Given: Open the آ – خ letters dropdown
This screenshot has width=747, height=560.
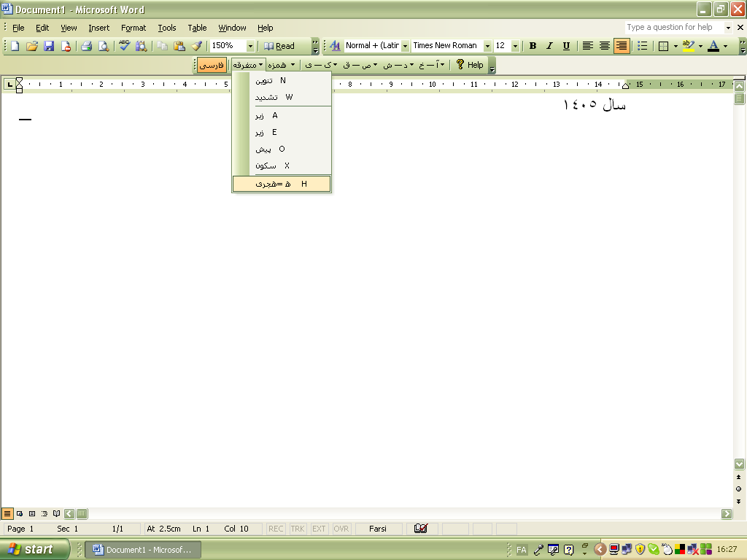Looking at the screenshot, I should tap(432, 65).
